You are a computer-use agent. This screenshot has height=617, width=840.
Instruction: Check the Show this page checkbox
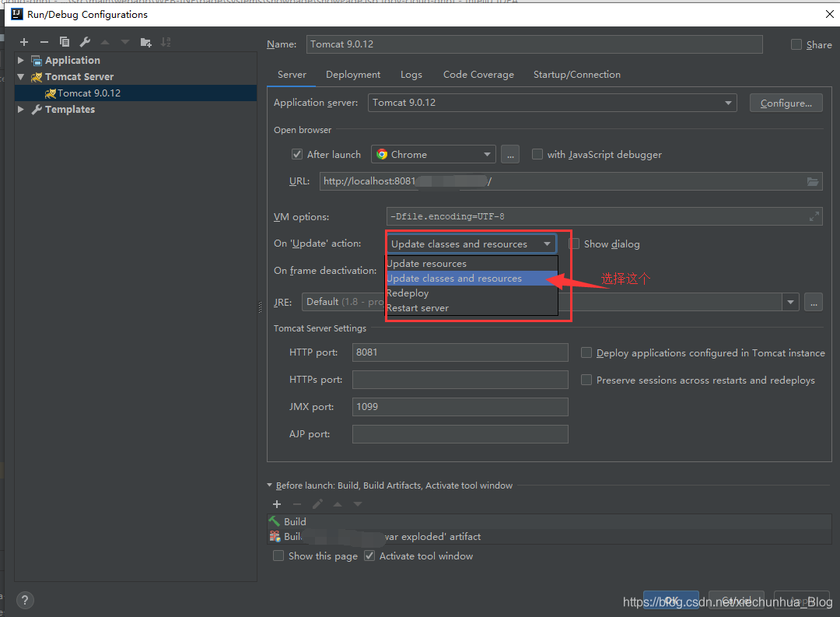pyautogui.click(x=278, y=556)
